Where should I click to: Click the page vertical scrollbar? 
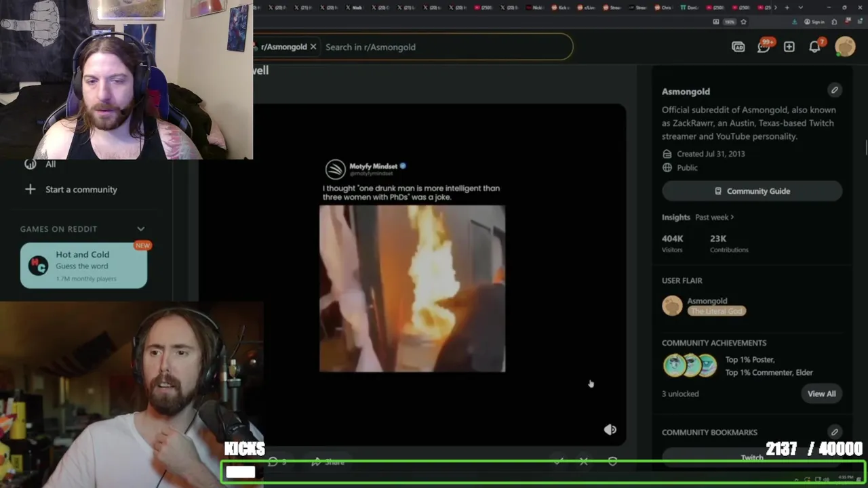tap(865, 148)
